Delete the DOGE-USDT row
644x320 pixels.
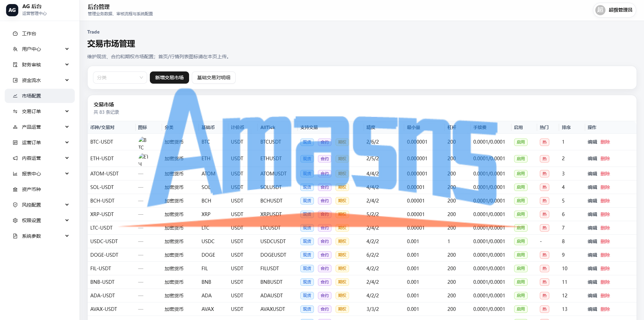[605, 255]
